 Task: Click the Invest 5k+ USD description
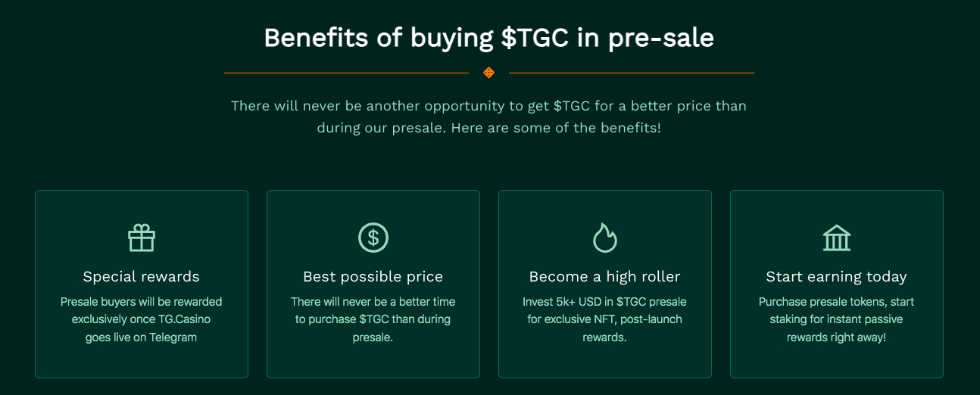click(x=605, y=319)
